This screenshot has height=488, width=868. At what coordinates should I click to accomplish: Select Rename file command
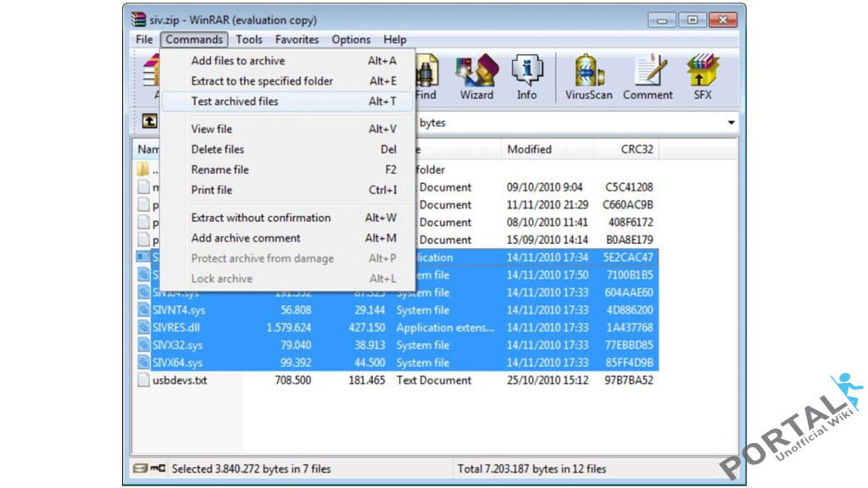(x=288, y=169)
